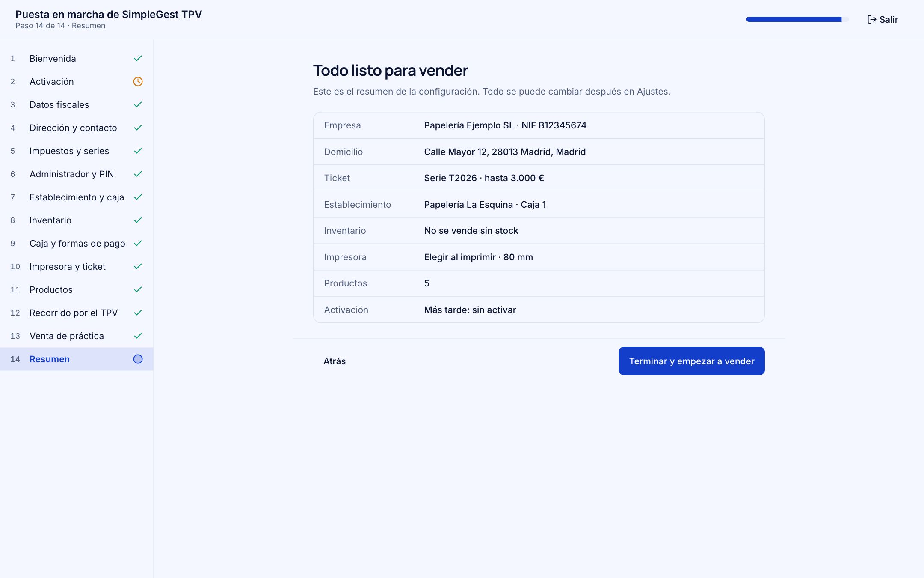The image size is (924, 578).
Task: Open Impuestos y series step
Action: click(77, 151)
